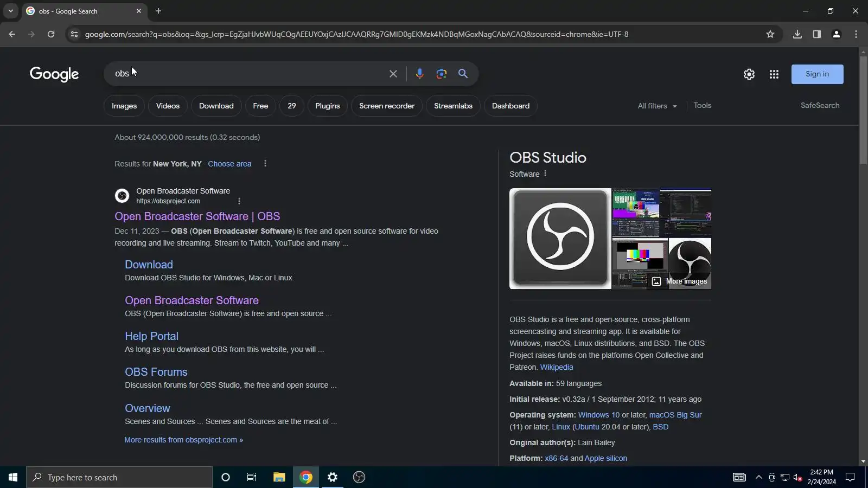Open the OBS Forums sitelink
Viewport: 868px width, 488px height.
pyautogui.click(x=156, y=372)
